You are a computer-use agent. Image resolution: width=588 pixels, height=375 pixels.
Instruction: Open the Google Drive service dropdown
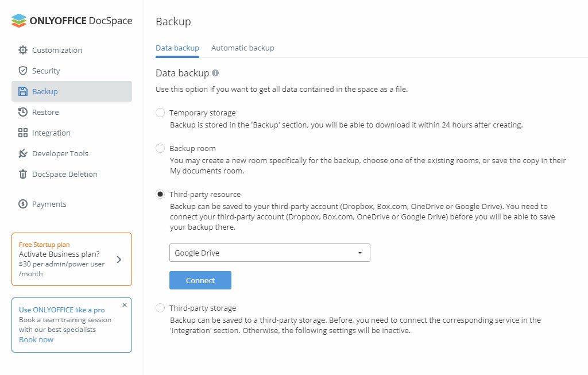pyautogui.click(x=269, y=253)
